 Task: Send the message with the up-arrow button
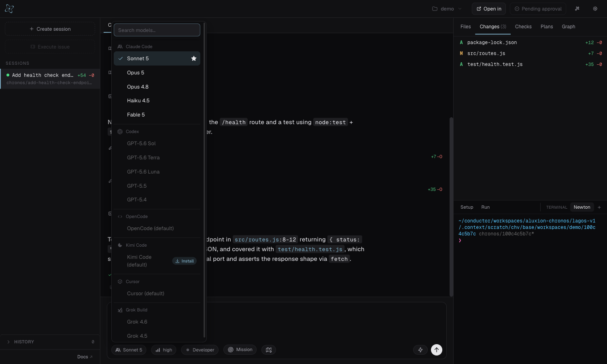click(x=437, y=350)
